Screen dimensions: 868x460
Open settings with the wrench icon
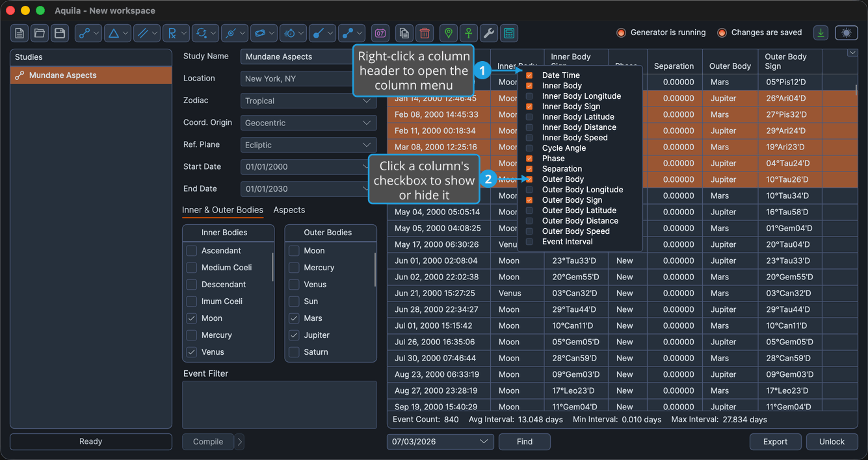click(x=488, y=32)
